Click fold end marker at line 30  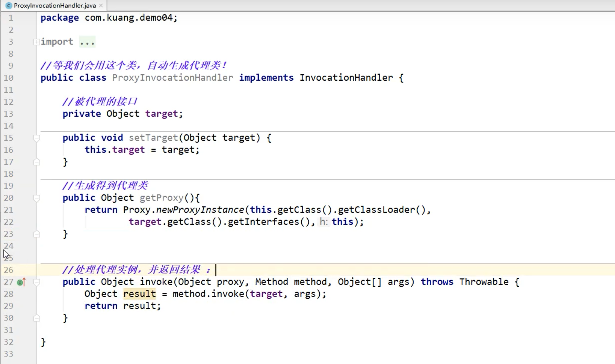click(36, 318)
